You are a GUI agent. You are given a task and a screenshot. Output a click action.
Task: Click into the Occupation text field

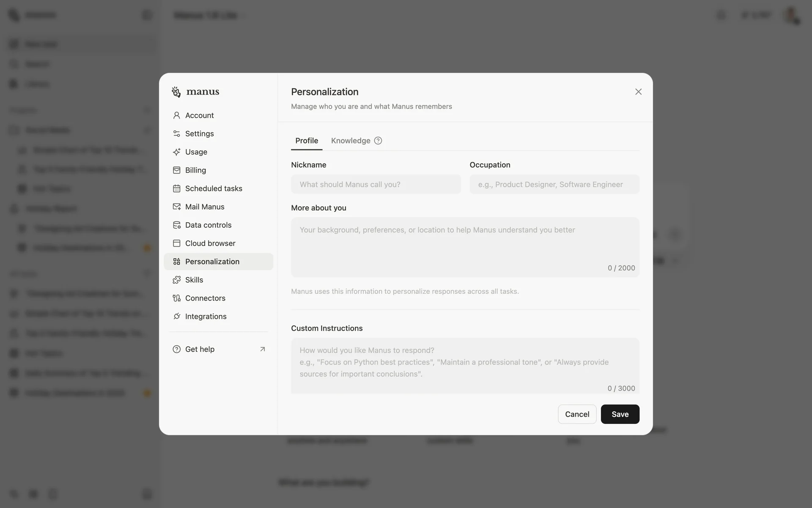(x=554, y=185)
